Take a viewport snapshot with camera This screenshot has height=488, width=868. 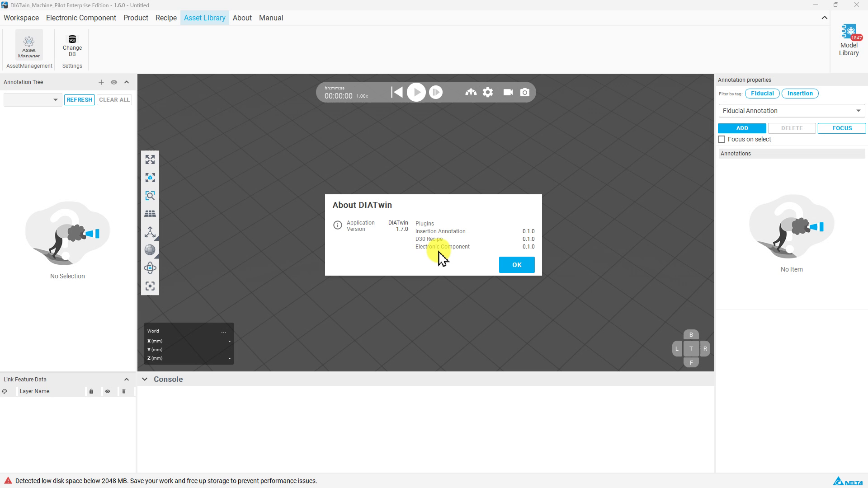525,92
